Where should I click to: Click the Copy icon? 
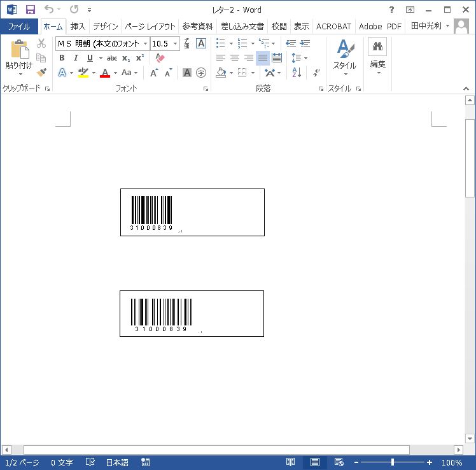[41, 58]
